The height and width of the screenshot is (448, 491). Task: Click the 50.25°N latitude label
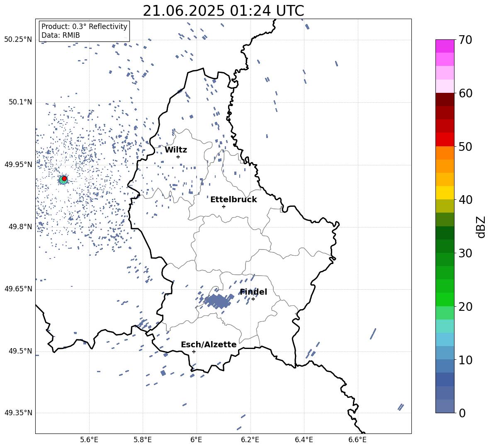coord(18,40)
